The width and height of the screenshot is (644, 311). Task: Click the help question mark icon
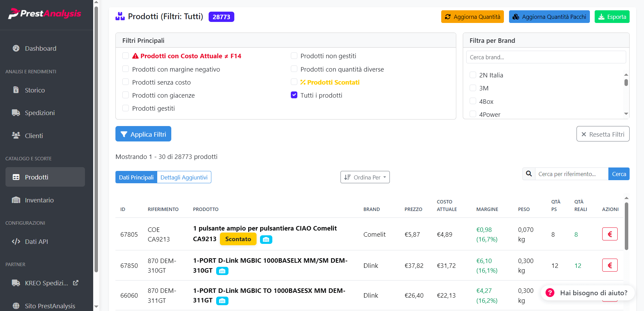point(550,293)
